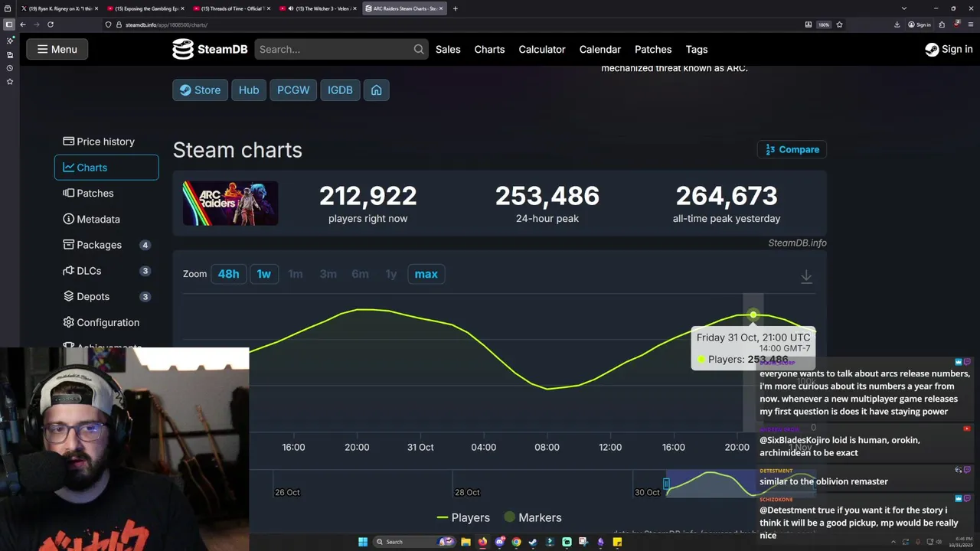This screenshot has height=551, width=980.
Task: Open the Patches nav item
Action: coord(653,49)
